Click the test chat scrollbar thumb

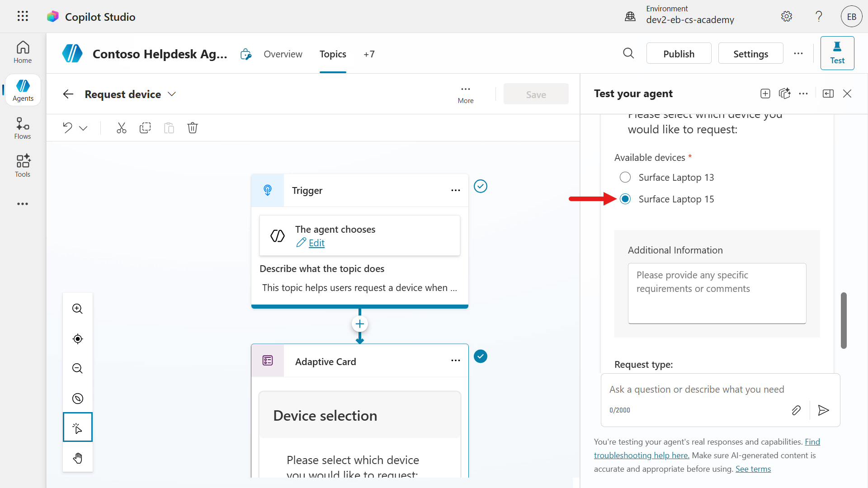844,320
